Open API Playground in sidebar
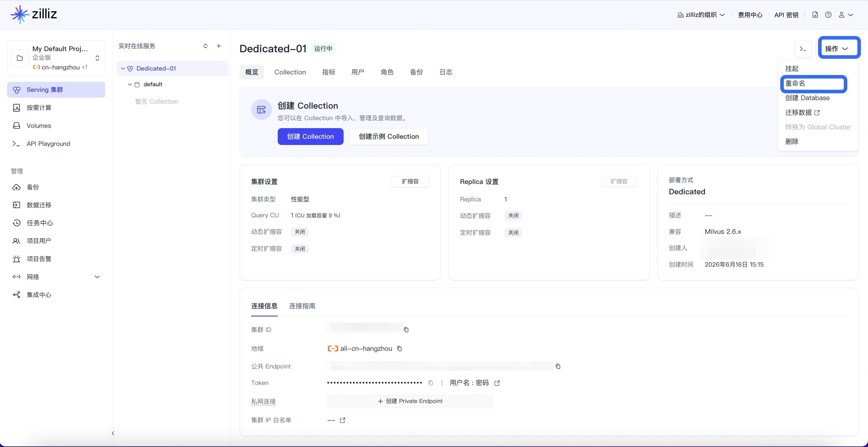Viewport: 868px width, 447px height. tap(56, 143)
